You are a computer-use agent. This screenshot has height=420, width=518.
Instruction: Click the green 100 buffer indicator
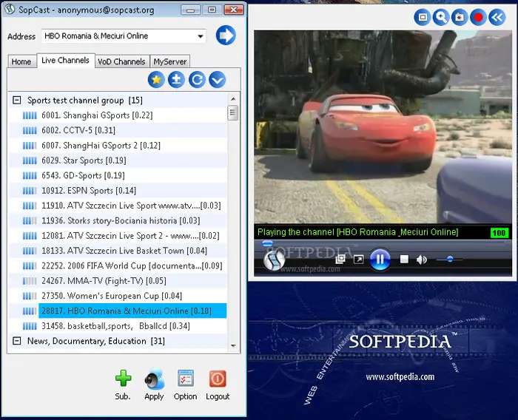(x=499, y=232)
